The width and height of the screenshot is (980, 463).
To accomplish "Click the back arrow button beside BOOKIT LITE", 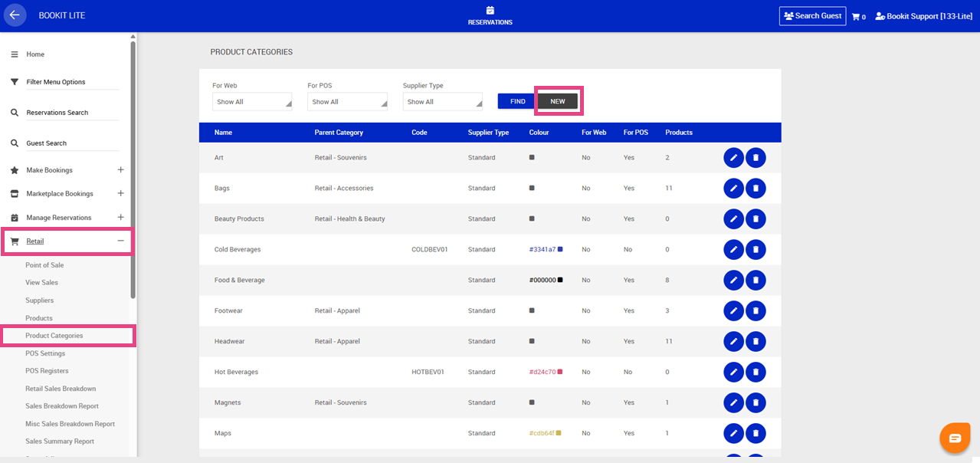I will click(15, 15).
